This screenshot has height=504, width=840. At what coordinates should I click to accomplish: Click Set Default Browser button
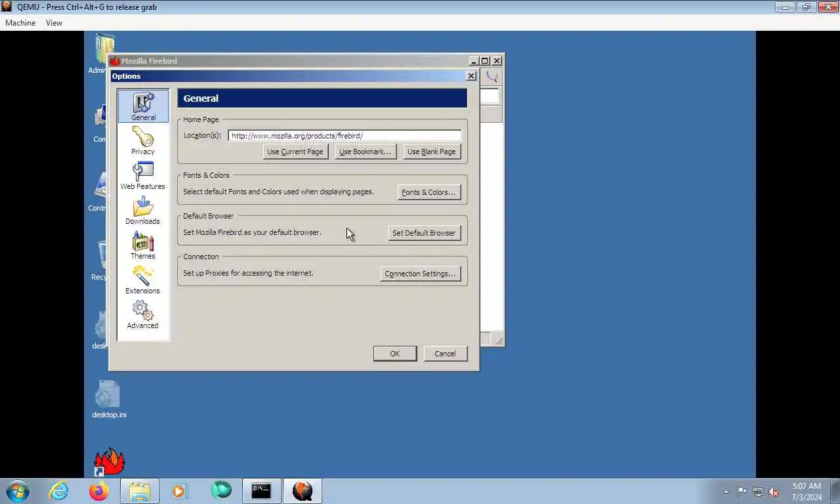point(424,233)
